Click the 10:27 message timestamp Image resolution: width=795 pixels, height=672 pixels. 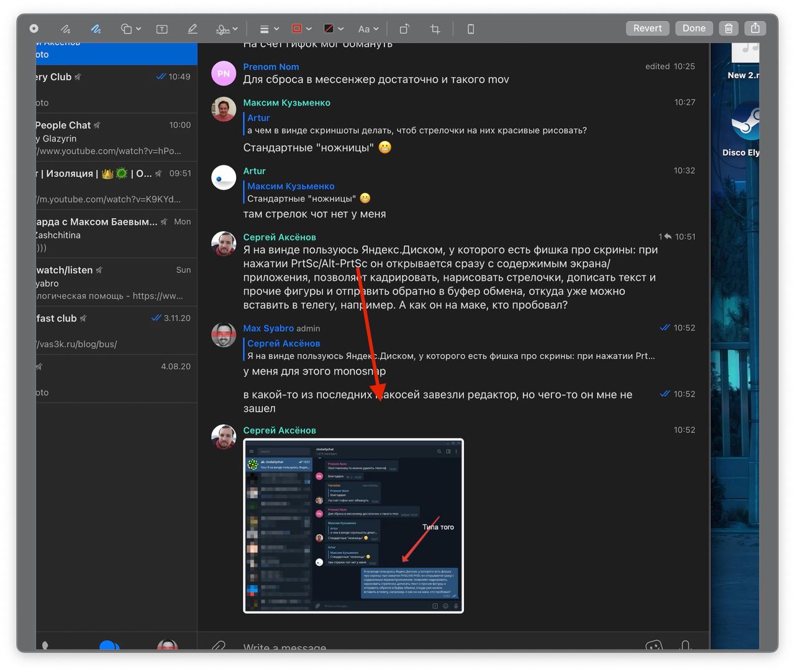point(684,102)
